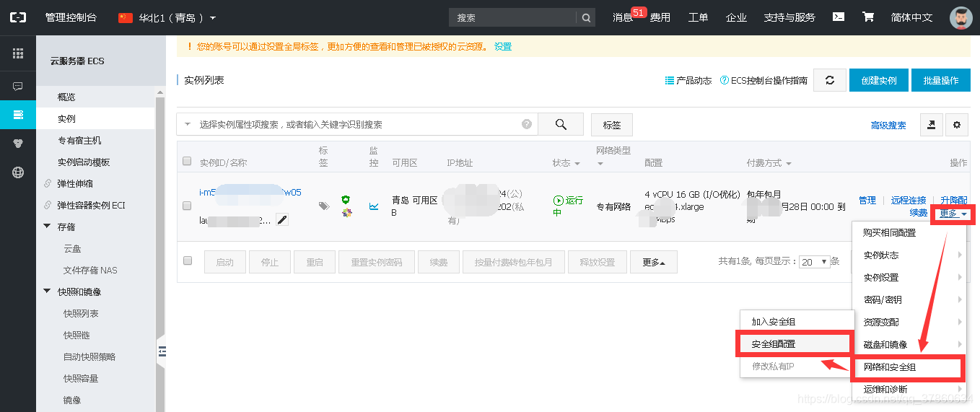
Task: Open 实例设置 submenu
Action: [909, 277]
